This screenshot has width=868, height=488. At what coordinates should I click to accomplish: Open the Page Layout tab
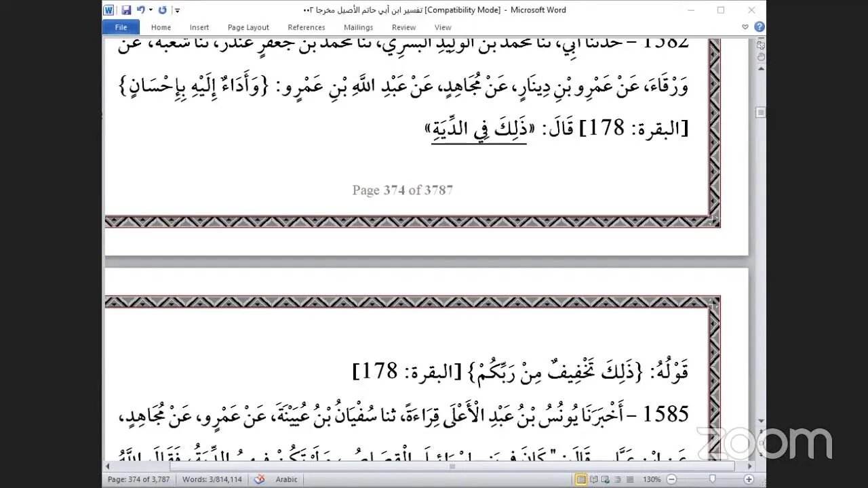248,27
